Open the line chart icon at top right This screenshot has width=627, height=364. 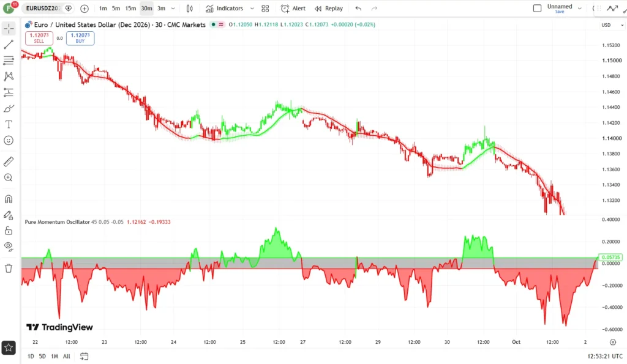612,8
